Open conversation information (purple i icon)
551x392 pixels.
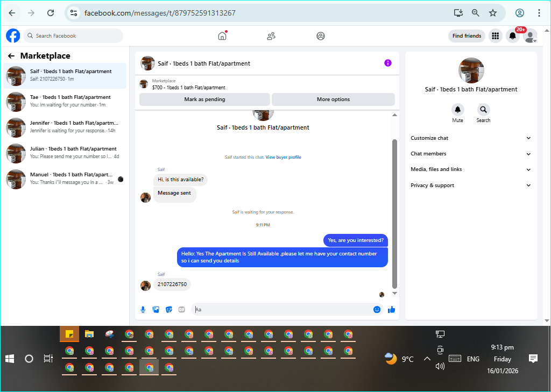tap(387, 63)
